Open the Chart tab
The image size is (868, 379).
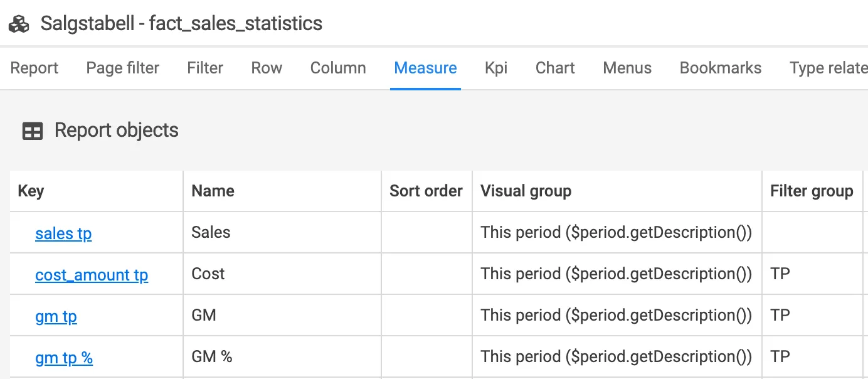click(x=555, y=68)
